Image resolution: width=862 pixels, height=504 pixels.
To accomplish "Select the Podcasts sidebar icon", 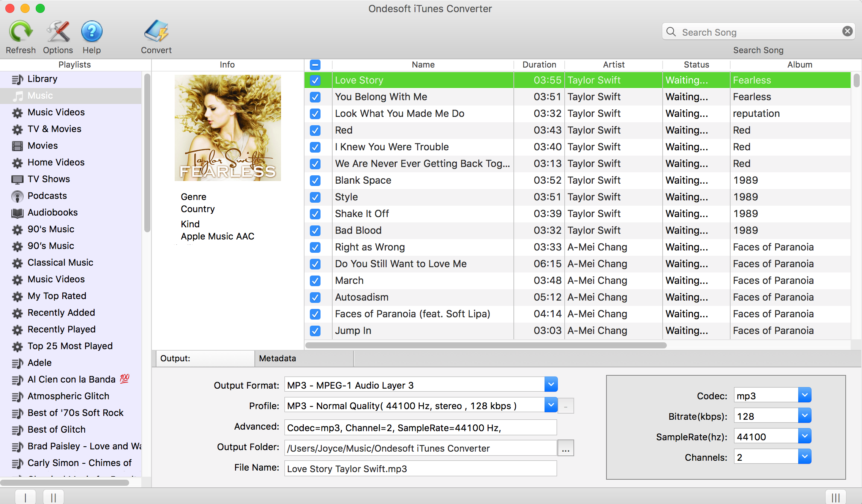I will 16,195.
